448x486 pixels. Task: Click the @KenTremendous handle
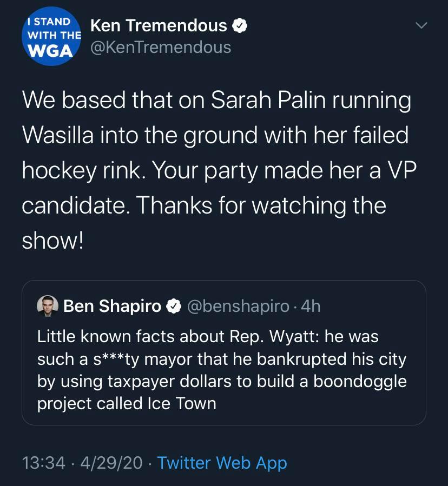161,48
